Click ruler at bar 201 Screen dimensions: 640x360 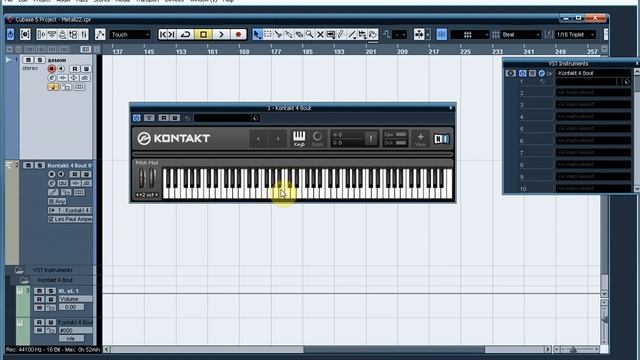tap(371, 51)
